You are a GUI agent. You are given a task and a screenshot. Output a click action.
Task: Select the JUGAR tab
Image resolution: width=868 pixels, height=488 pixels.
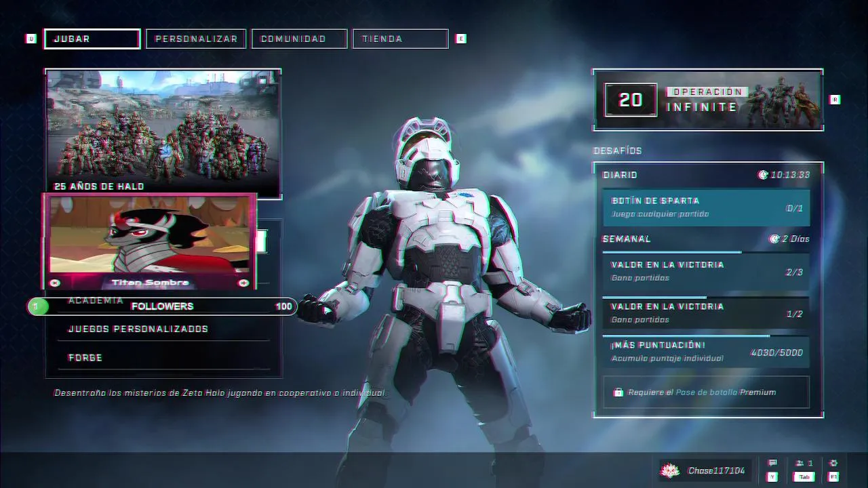click(x=92, y=39)
